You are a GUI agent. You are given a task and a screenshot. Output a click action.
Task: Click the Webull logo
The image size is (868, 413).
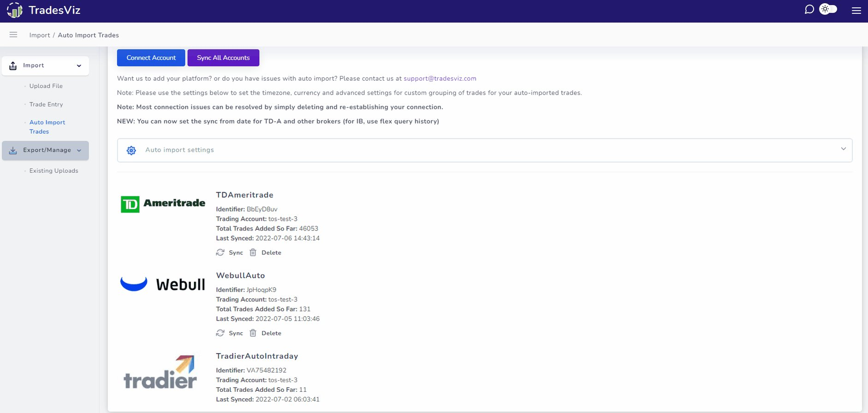click(x=162, y=284)
